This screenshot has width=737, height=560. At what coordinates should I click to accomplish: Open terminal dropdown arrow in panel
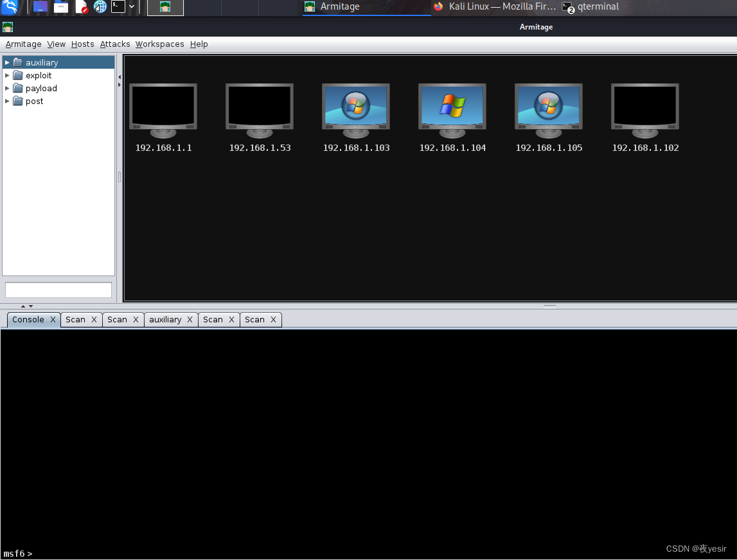pos(132,6)
